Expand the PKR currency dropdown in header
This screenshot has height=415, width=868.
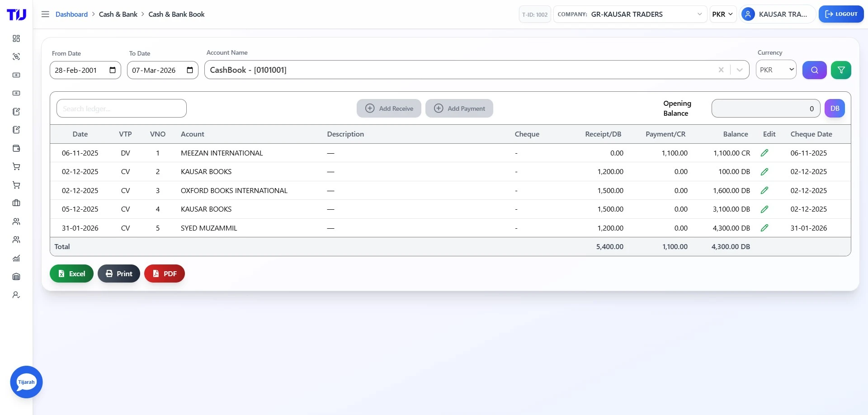[722, 14]
